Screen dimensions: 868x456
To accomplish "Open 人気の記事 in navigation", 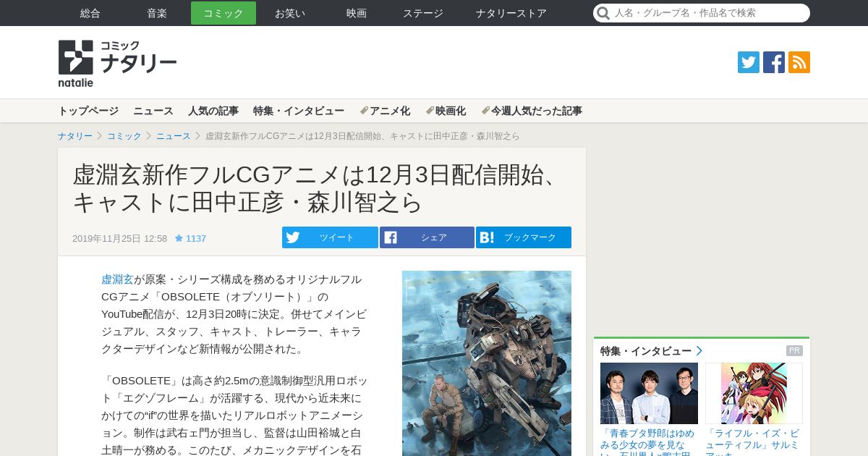I will point(213,111).
